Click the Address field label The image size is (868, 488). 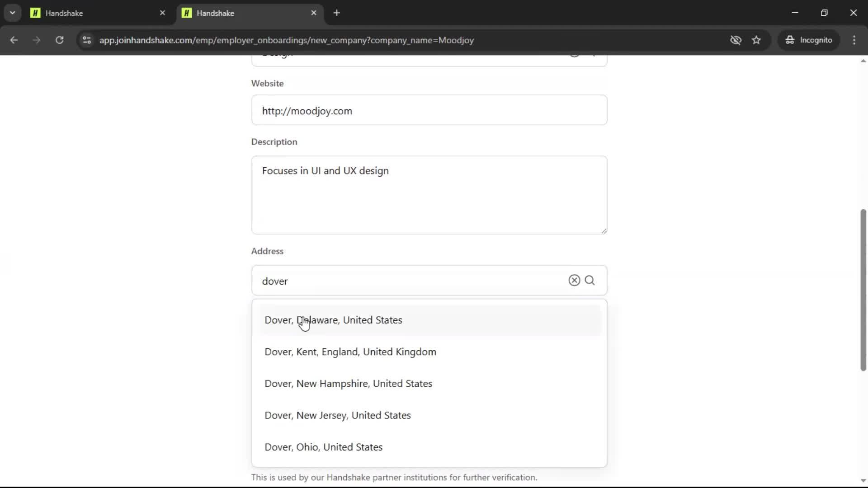[267, 251]
